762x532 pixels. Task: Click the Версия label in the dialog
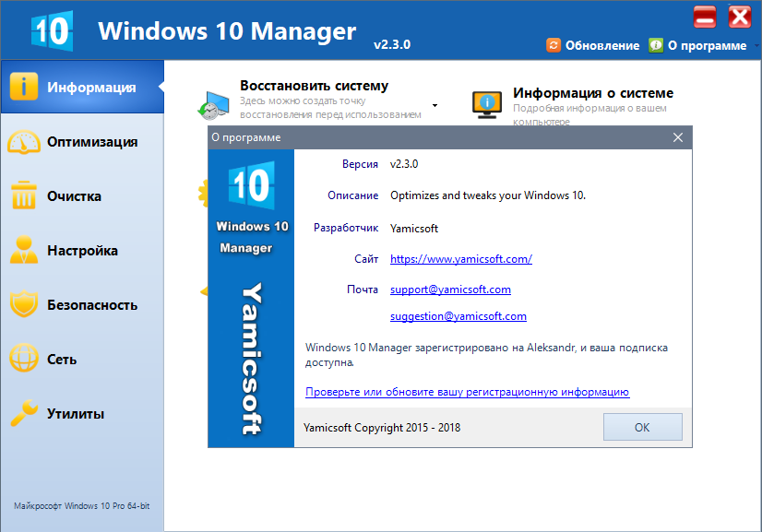click(360, 164)
